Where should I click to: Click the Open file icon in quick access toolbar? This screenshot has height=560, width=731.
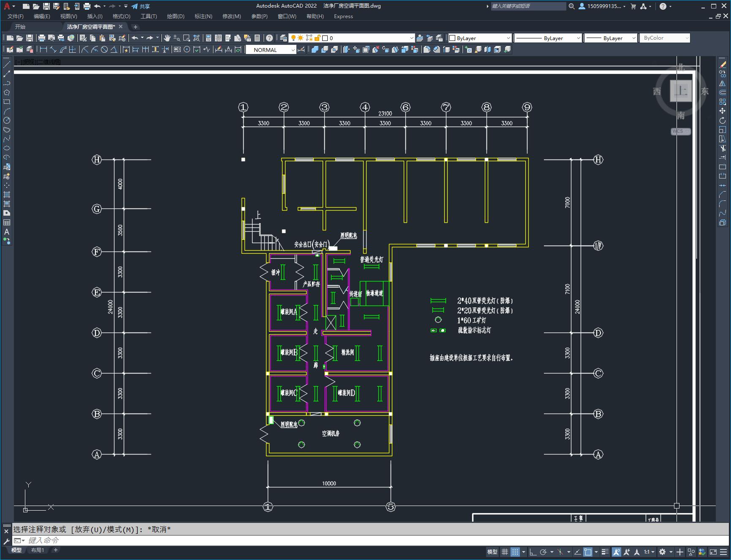[36, 6]
